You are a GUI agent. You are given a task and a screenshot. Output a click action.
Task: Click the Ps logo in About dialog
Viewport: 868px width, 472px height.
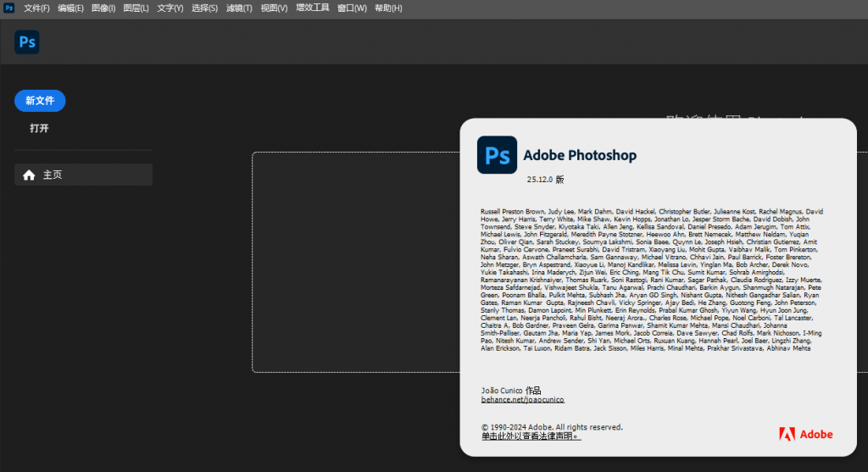497,155
